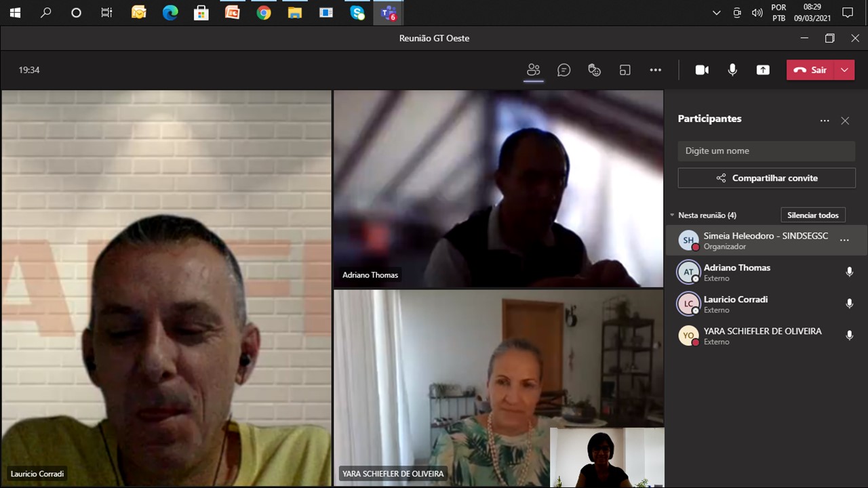Image resolution: width=868 pixels, height=488 pixels.
Task: Open more actions ellipsis in meeting toolbar
Action: tap(655, 70)
